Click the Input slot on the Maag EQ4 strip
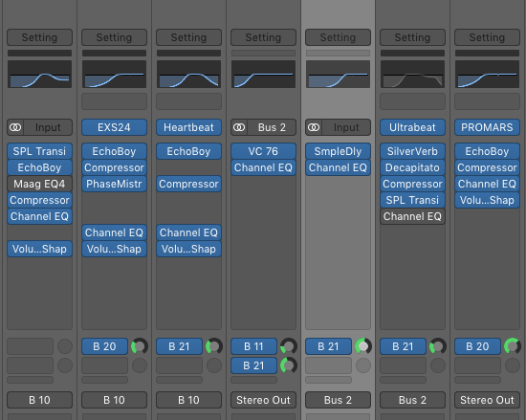The height and width of the screenshot is (420, 526). tap(48, 127)
